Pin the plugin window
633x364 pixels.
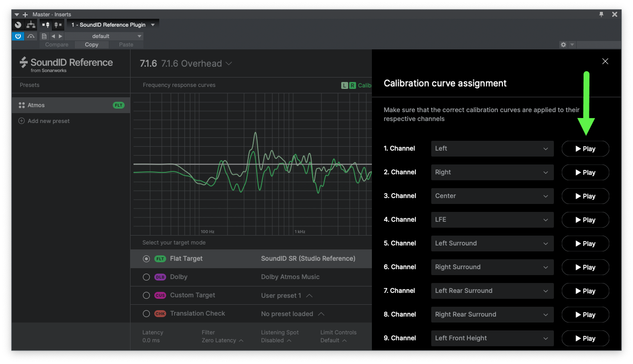click(x=601, y=15)
